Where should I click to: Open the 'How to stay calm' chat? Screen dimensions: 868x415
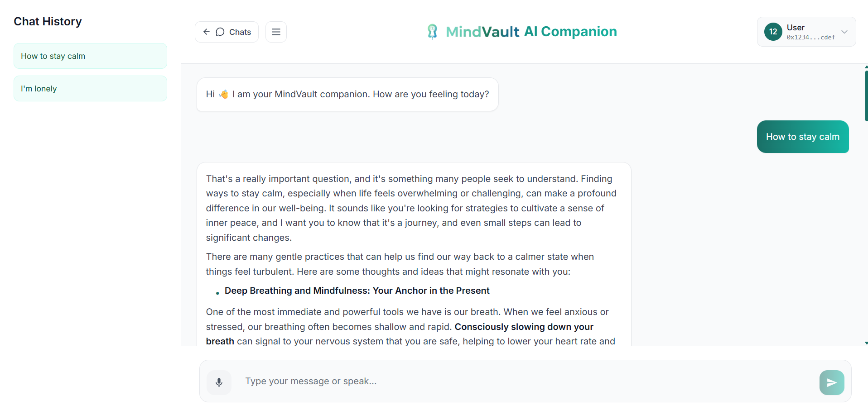pyautogui.click(x=90, y=56)
